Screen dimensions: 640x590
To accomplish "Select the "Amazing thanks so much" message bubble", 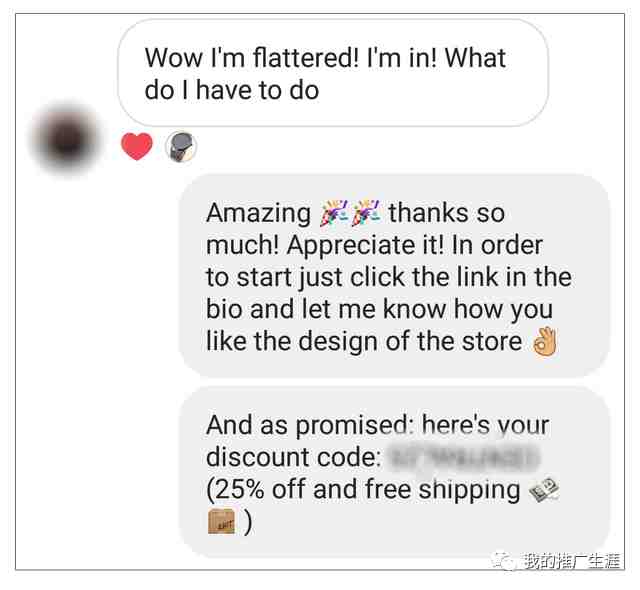I will click(x=395, y=276).
